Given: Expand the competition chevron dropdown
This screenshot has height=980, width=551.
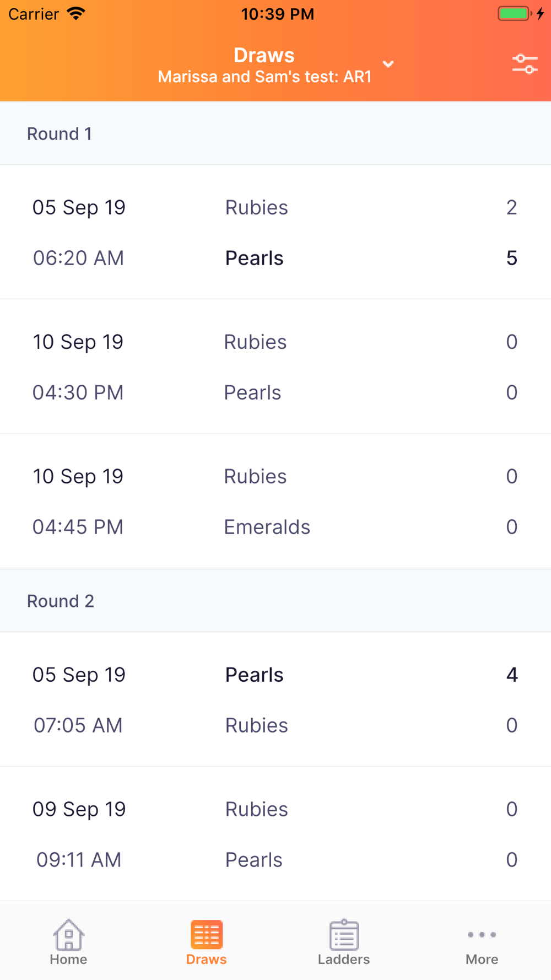Looking at the screenshot, I should 388,64.
